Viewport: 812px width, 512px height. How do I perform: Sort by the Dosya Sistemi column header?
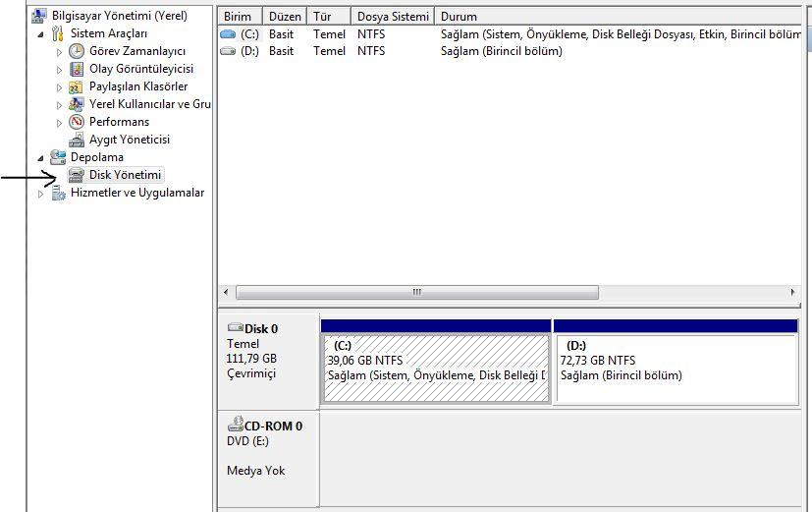pos(393,17)
